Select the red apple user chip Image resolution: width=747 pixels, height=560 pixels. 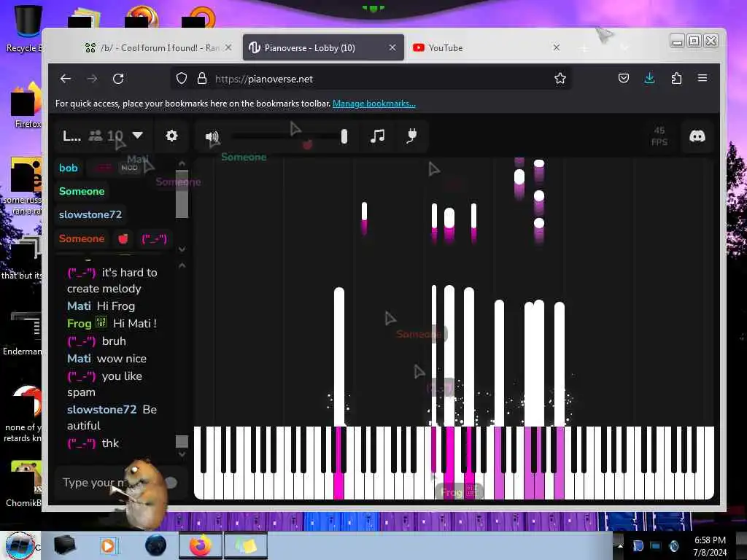(123, 238)
